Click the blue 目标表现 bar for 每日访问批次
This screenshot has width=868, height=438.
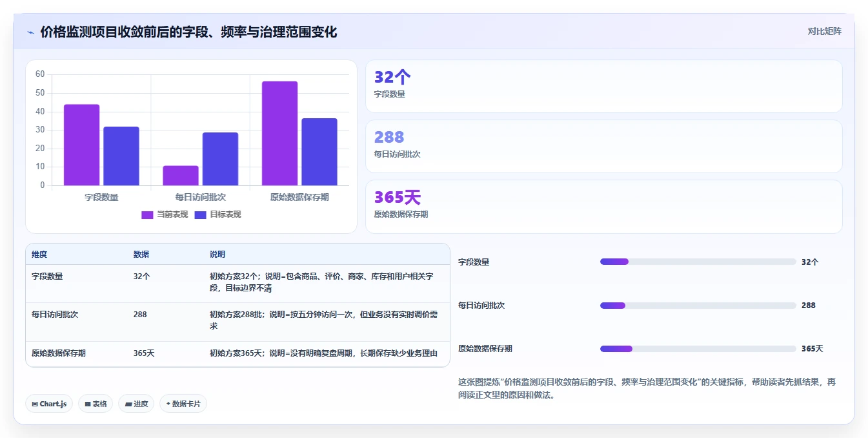[x=220, y=159]
